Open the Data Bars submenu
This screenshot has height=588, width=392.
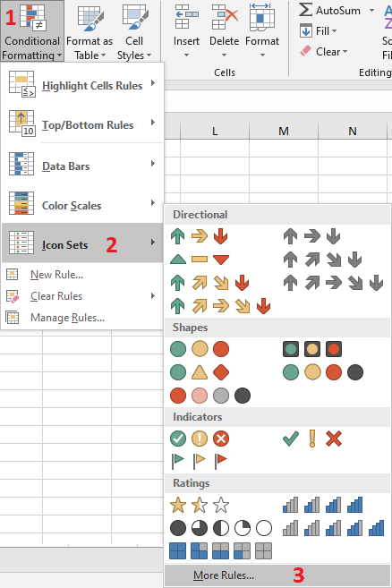pyautogui.click(x=82, y=166)
